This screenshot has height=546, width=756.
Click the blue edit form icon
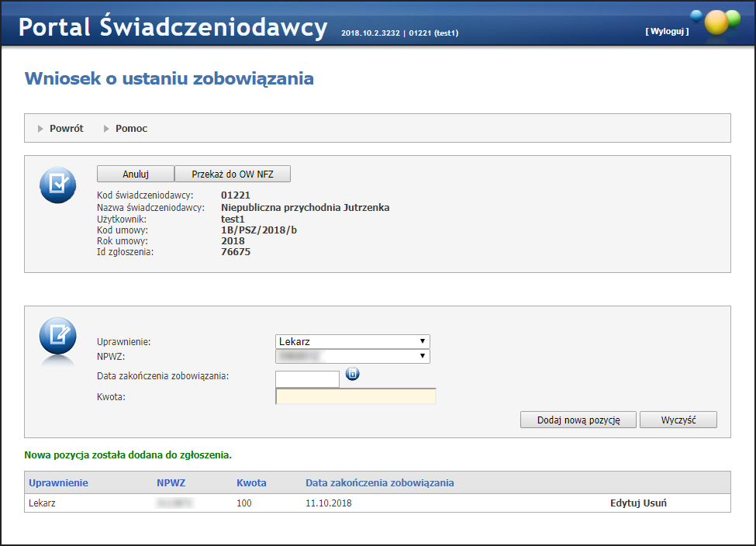pyautogui.click(x=57, y=336)
